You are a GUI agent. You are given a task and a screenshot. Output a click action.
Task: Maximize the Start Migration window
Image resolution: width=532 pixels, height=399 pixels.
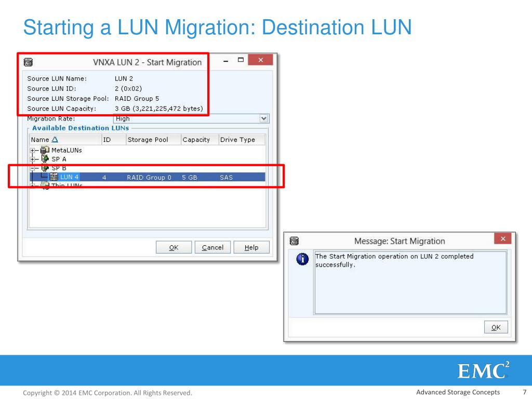pyautogui.click(x=241, y=60)
